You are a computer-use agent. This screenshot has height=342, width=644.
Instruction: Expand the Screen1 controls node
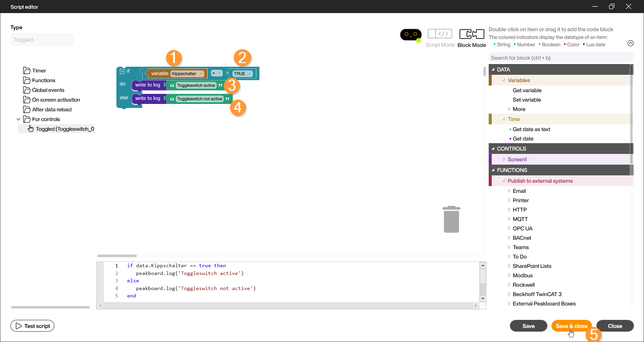point(504,160)
